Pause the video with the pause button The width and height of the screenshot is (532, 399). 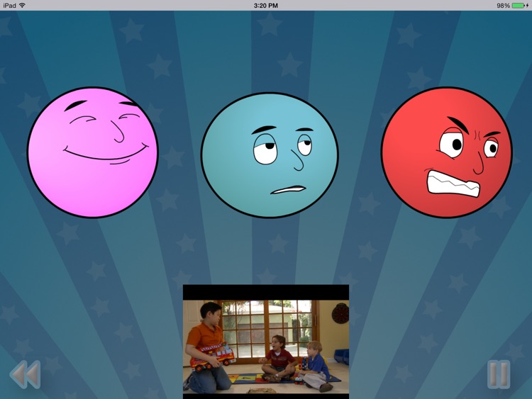click(499, 375)
